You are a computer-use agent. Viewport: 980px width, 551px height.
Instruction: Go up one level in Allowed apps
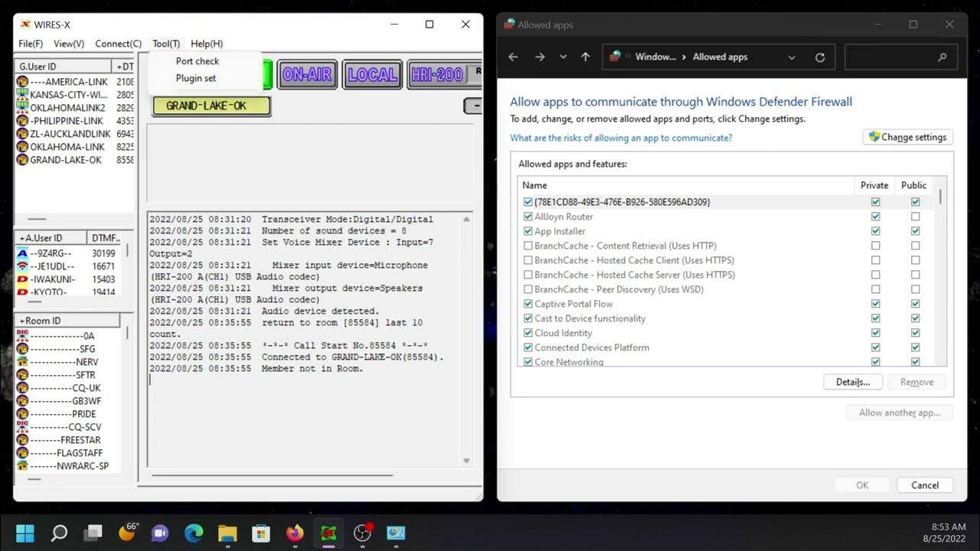coord(586,57)
